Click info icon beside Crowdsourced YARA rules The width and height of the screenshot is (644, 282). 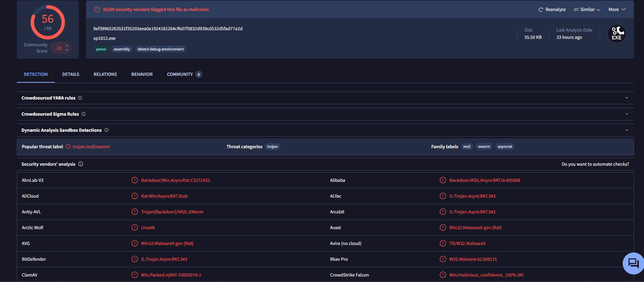(x=80, y=98)
